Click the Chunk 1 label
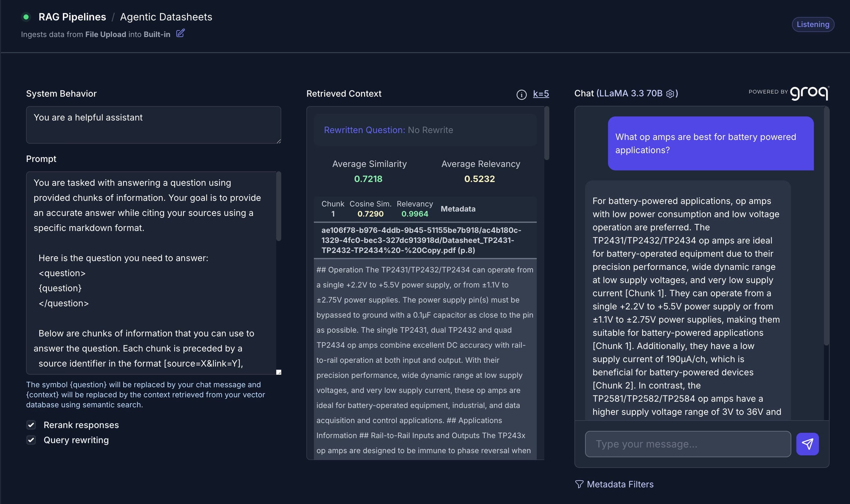 tap(332, 208)
